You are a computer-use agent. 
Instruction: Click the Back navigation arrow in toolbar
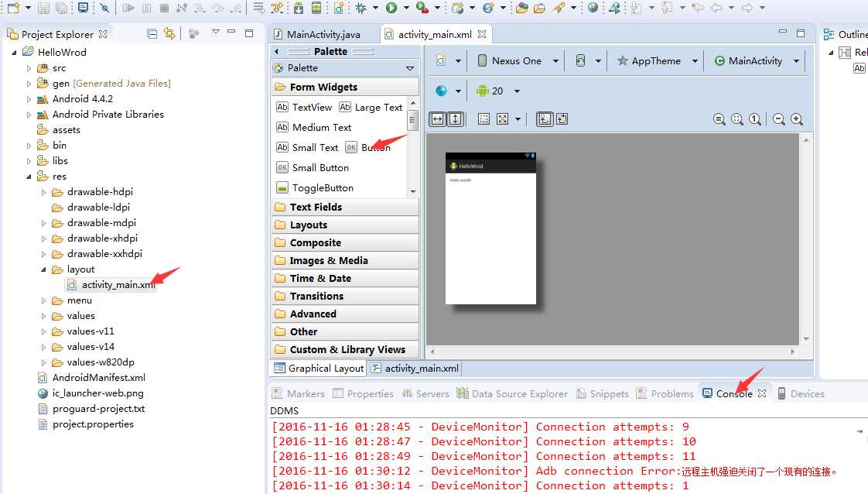click(x=716, y=8)
